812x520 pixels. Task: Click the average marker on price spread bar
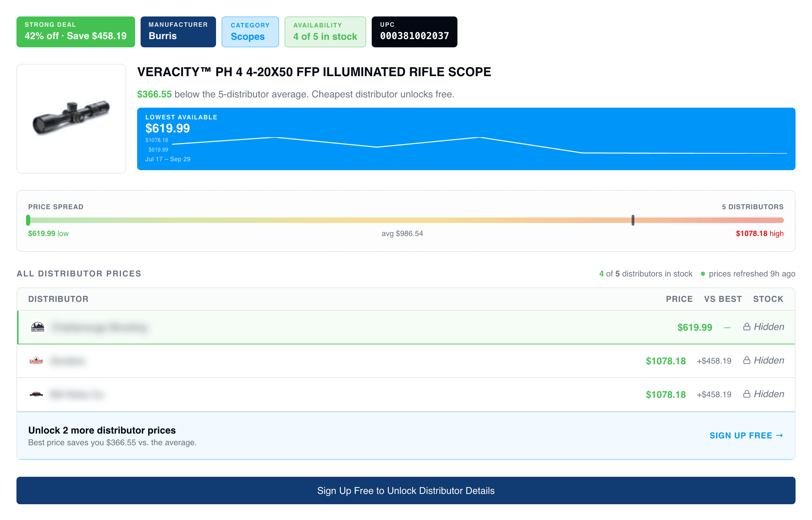coord(633,220)
